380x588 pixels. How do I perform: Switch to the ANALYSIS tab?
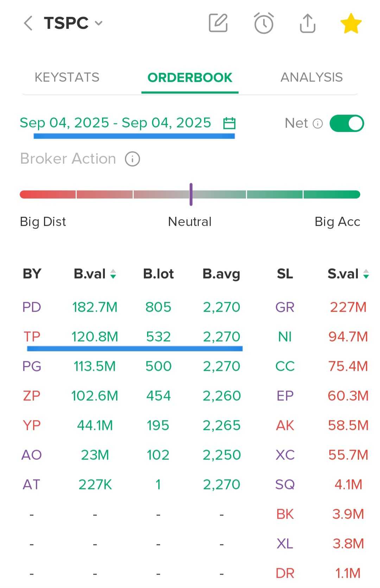point(311,77)
